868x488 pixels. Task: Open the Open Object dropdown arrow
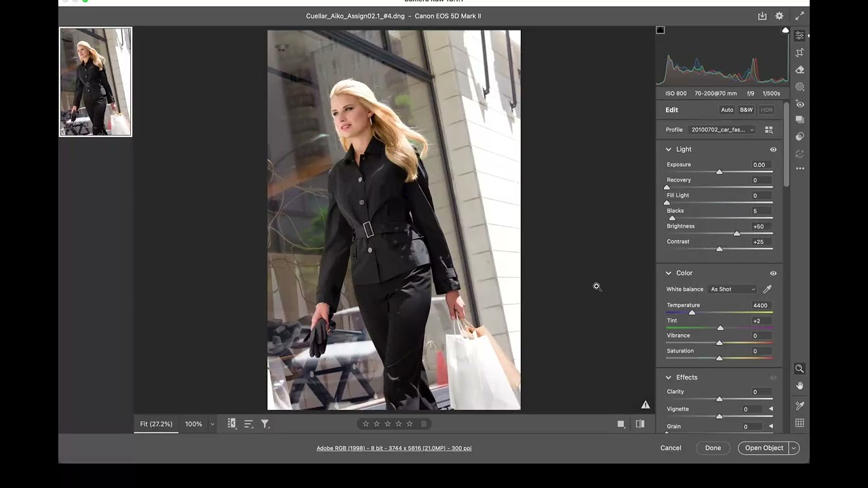click(x=793, y=448)
